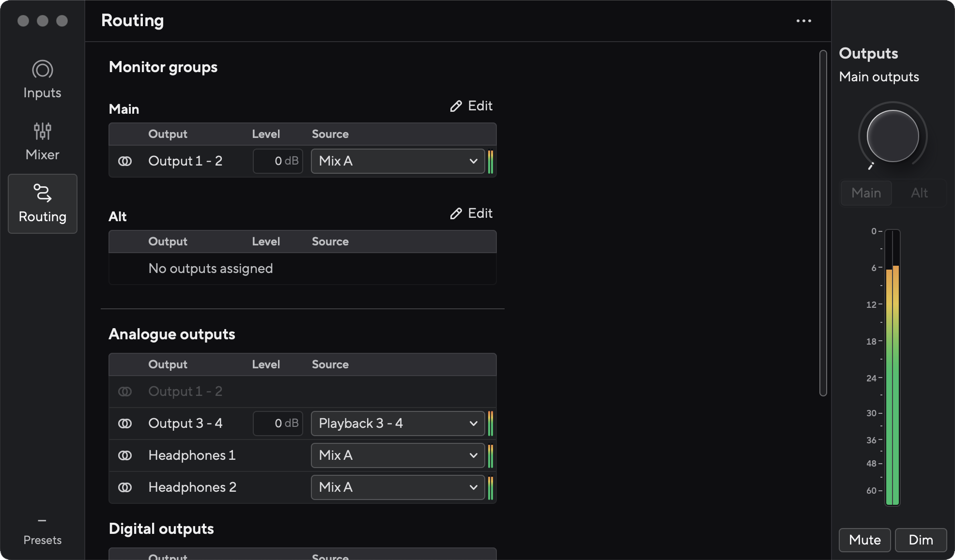Toggle stereo link on Output 3 - 4
The width and height of the screenshot is (955, 560).
pyautogui.click(x=125, y=424)
